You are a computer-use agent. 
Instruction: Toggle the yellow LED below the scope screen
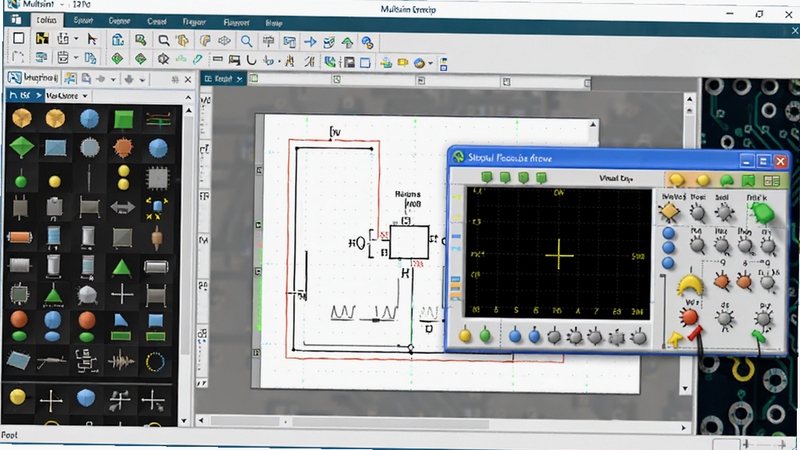coord(465,335)
